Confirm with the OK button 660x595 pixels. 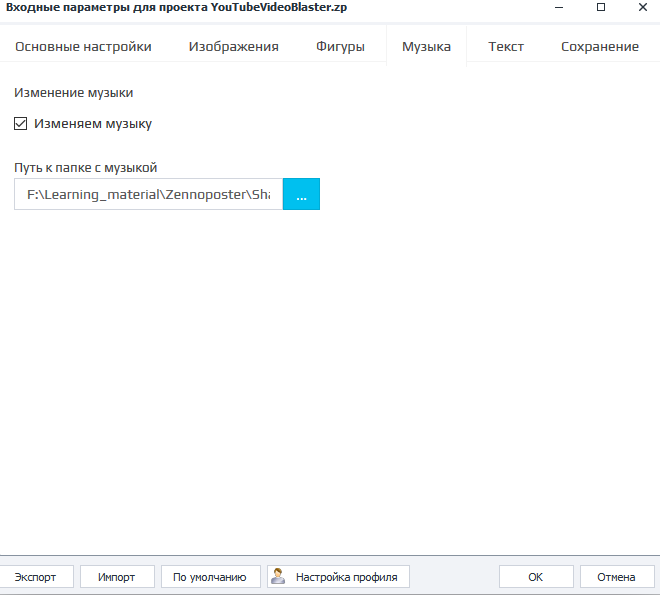pos(536,577)
